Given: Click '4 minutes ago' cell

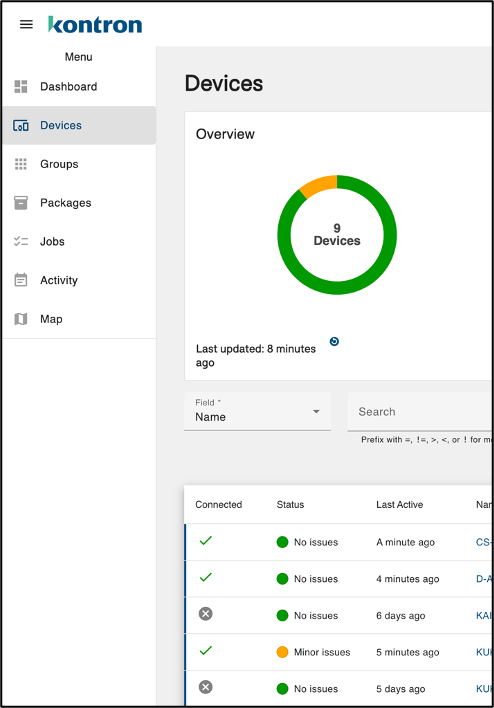Looking at the screenshot, I should tap(408, 579).
